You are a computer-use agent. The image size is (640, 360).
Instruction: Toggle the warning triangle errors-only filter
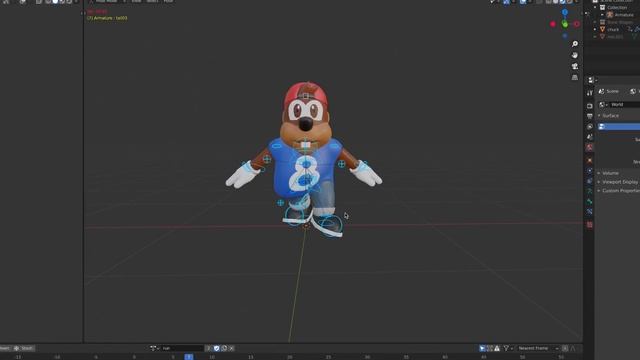pos(497,348)
